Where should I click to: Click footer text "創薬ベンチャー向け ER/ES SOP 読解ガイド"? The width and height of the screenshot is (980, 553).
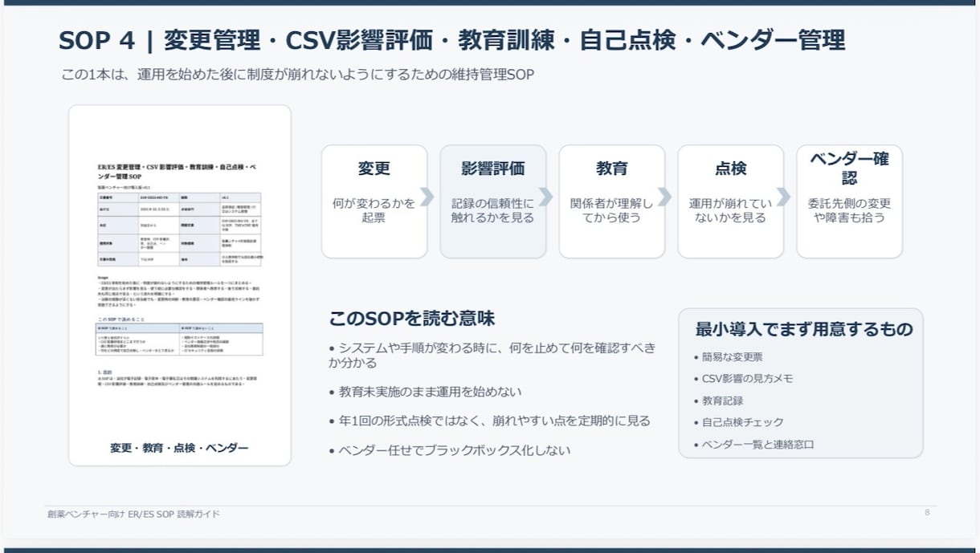pos(133,514)
